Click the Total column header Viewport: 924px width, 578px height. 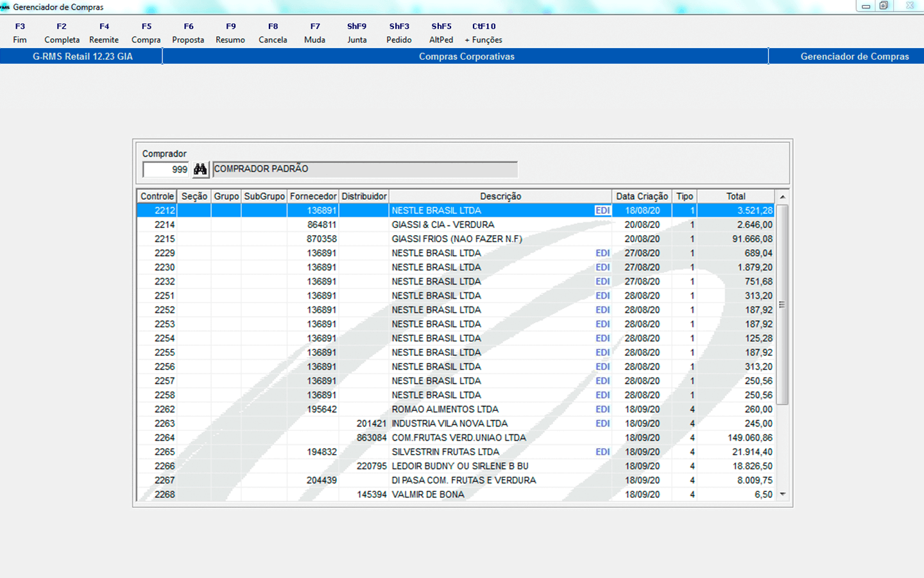(x=735, y=197)
